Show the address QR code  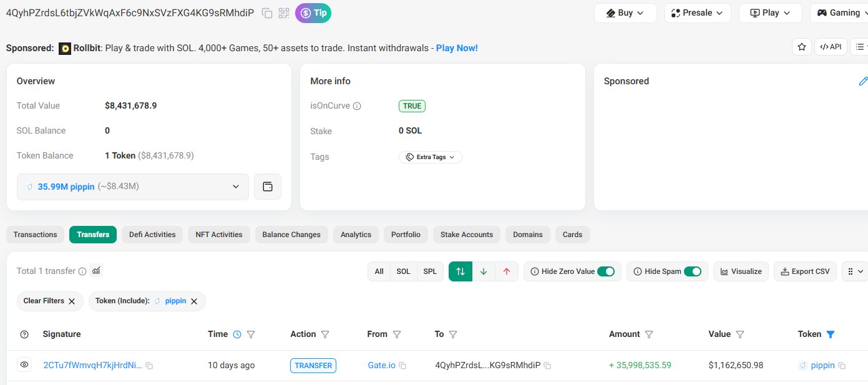tap(284, 13)
